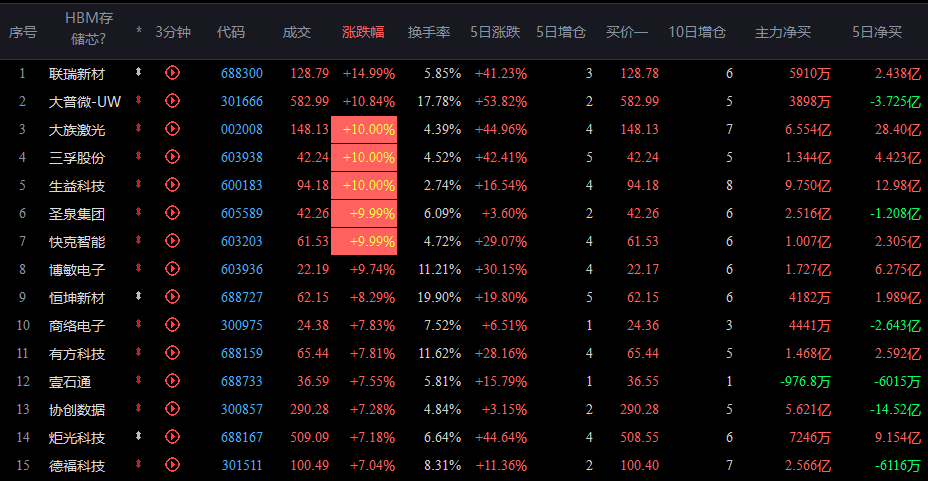Select stock name 协创数据
Viewport: 928px width, 481px height.
coord(77,410)
